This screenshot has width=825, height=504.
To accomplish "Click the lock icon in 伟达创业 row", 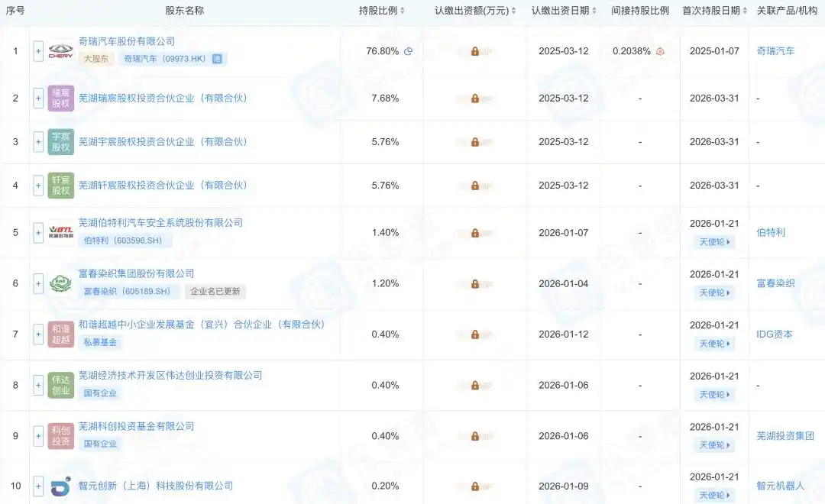I will pyautogui.click(x=474, y=385).
